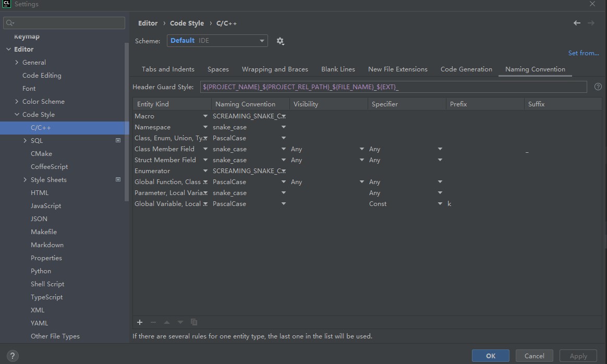The image size is (607, 364).
Task: Select the Naming Convention tab
Action: (535, 69)
